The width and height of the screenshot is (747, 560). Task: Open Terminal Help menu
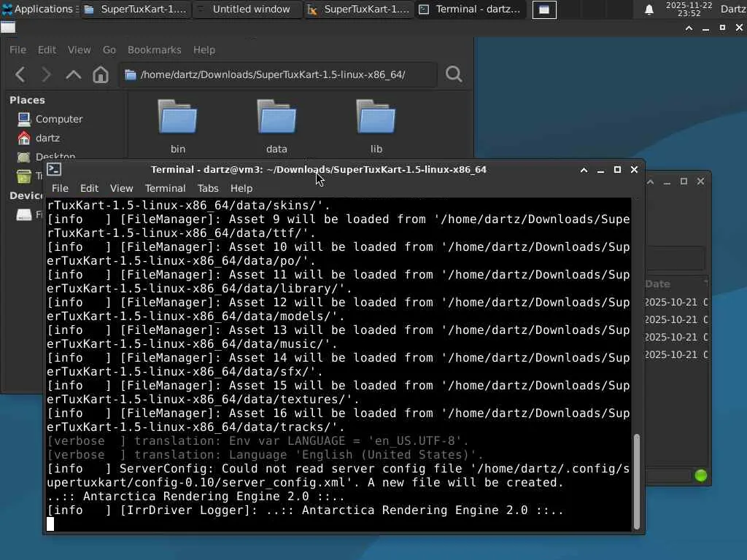tap(241, 189)
